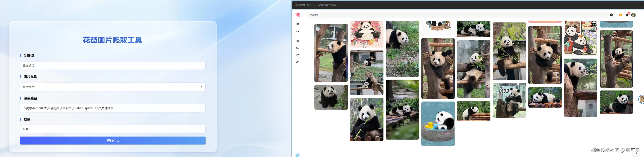Open the user profile icon in sidebar
This screenshot has width=644, height=157.
297,31
